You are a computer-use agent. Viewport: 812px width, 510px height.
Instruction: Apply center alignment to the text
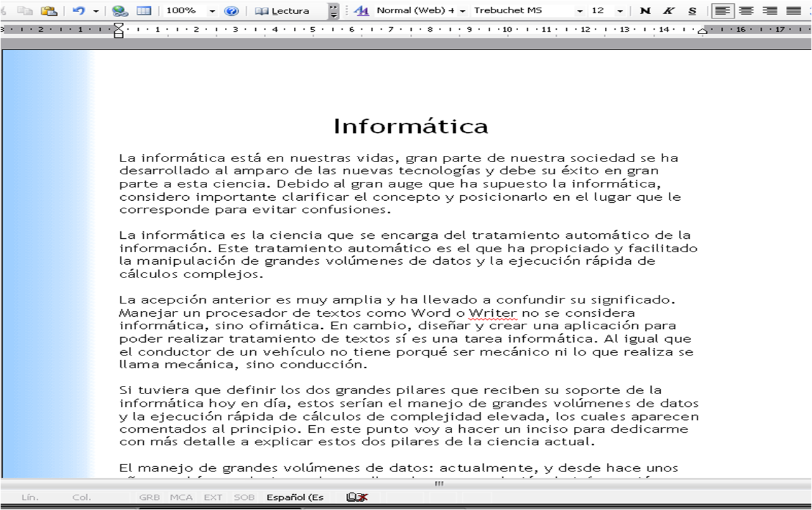pos(745,11)
